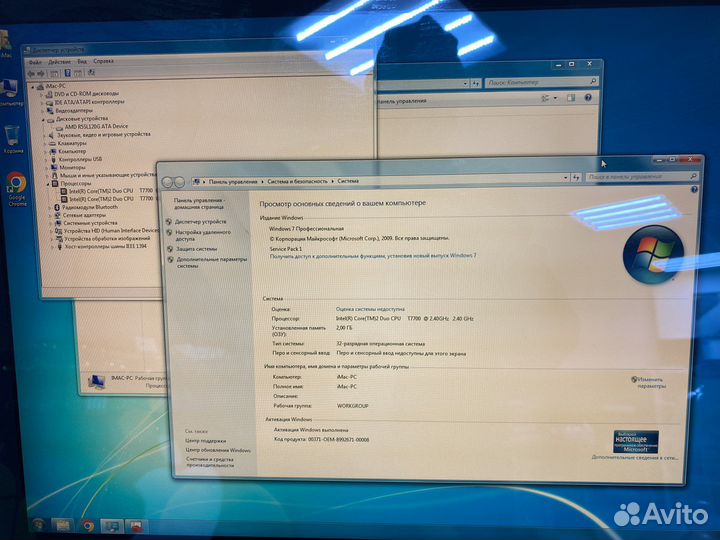Click the blue help icon in Device Manager toolbar
720x540 pixels.
[68, 73]
